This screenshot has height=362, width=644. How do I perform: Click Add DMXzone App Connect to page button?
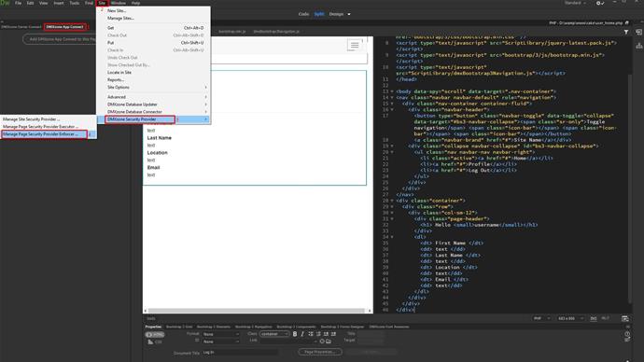pos(60,39)
